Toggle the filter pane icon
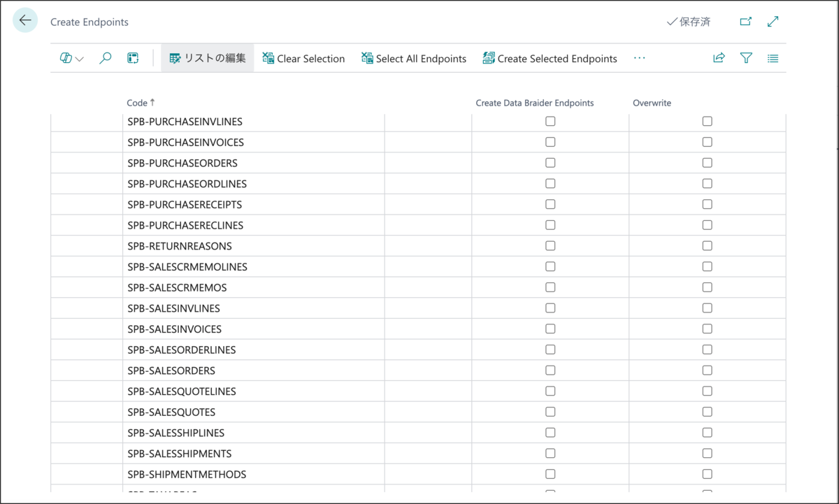The image size is (839, 504). point(746,59)
